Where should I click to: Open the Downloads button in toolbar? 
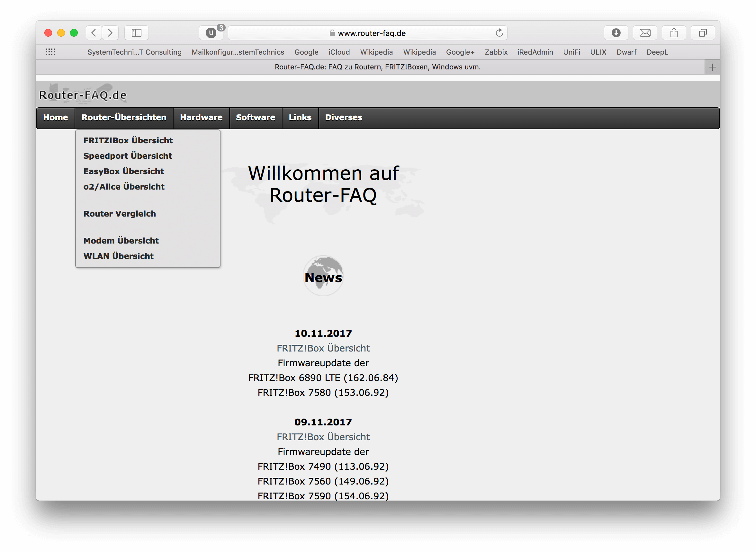(x=616, y=33)
